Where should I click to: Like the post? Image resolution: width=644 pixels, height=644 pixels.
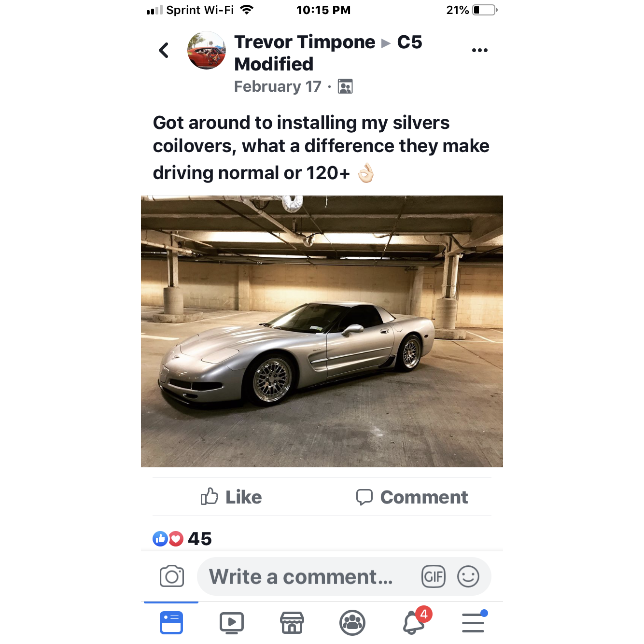tap(231, 497)
